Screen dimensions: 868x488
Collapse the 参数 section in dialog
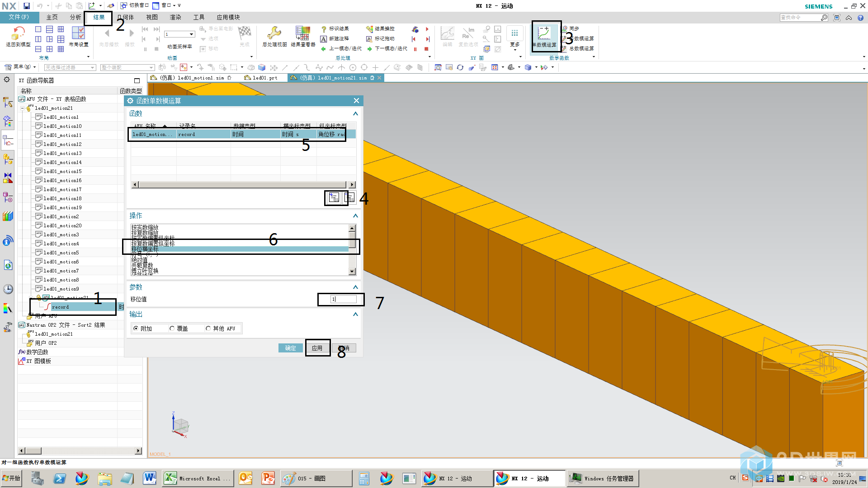coord(355,287)
